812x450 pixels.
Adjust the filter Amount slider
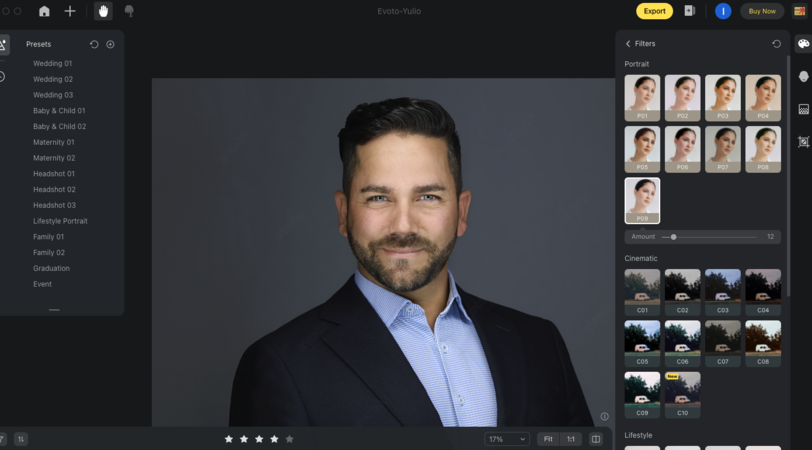point(673,237)
